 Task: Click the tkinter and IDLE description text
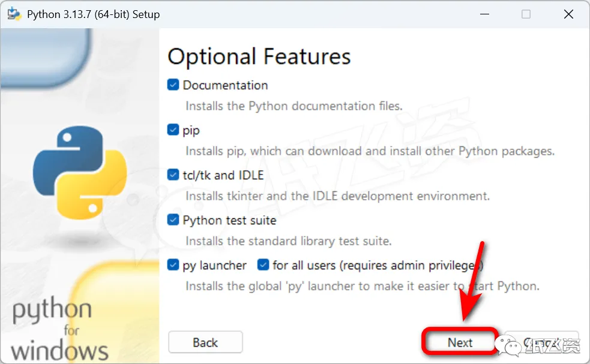337,196
